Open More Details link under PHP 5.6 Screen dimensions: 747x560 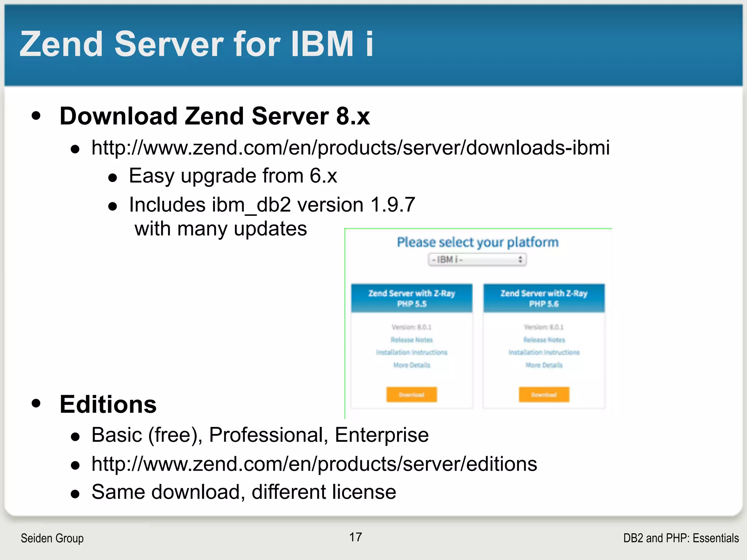pos(544,365)
